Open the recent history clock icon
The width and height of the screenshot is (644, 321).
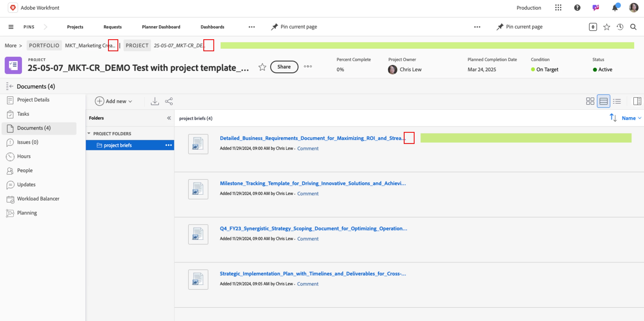pos(620,27)
